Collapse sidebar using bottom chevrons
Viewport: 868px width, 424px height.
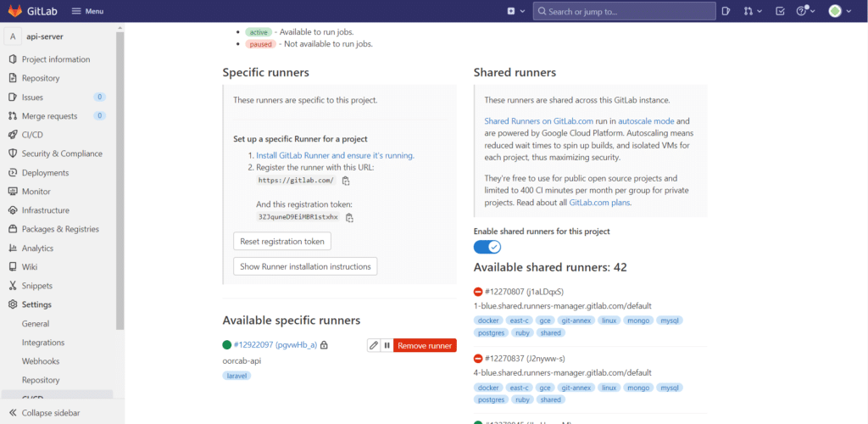click(x=13, y=413)
